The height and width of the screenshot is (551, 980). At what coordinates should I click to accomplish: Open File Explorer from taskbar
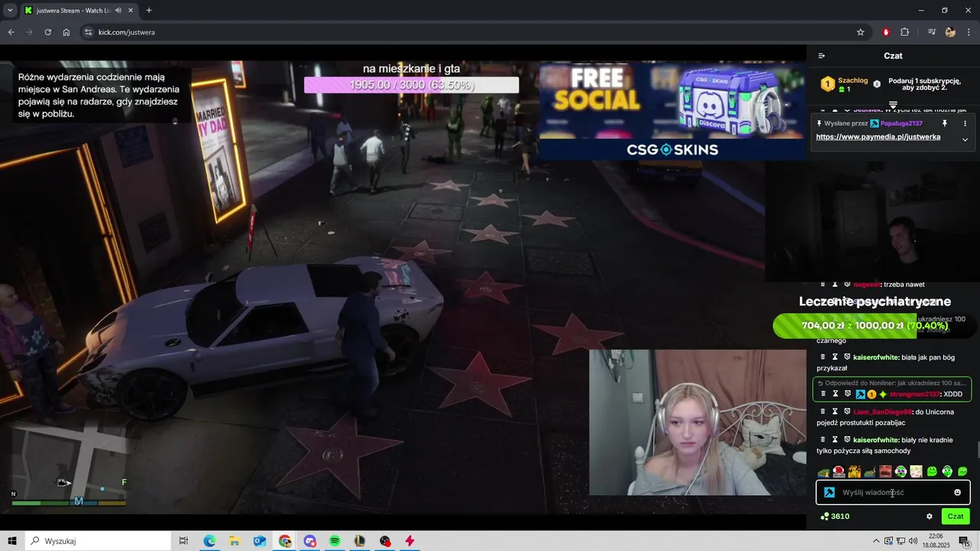[234, 541]
